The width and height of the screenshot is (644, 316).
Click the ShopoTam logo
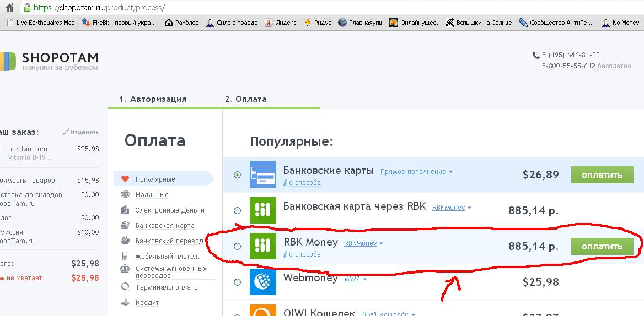49,61
